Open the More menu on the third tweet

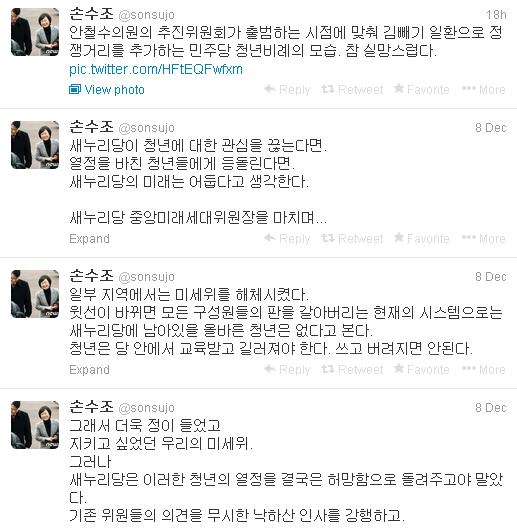coord(484,369)
